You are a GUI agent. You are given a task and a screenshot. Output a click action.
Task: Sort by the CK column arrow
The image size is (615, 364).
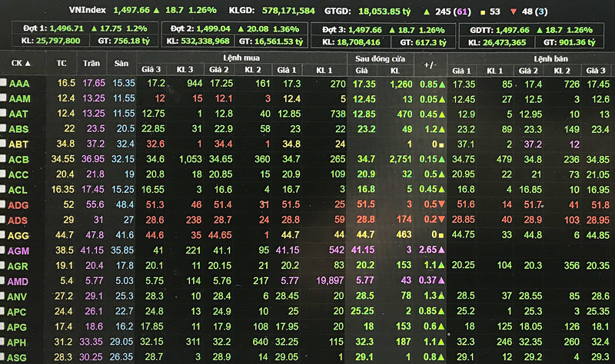[x=28, y=63]
